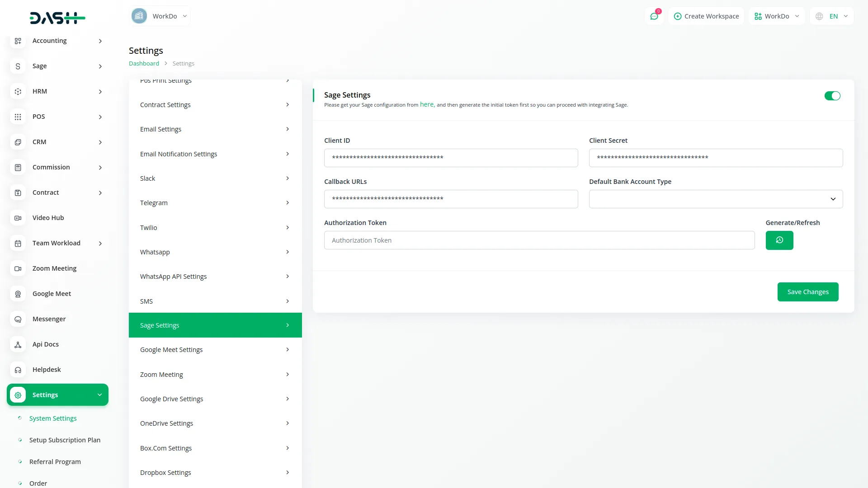This screenshot has width=868, height=488.
Task: Open the HRM module icon
Action: 18,91
